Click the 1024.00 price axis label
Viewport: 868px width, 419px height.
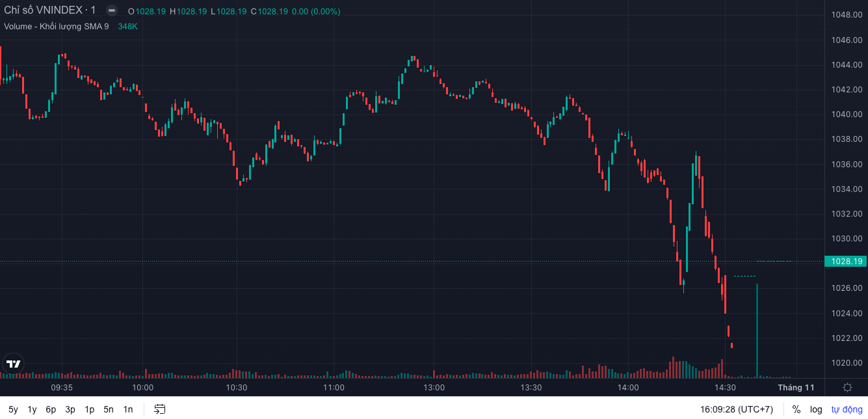[x=847, y=314]
